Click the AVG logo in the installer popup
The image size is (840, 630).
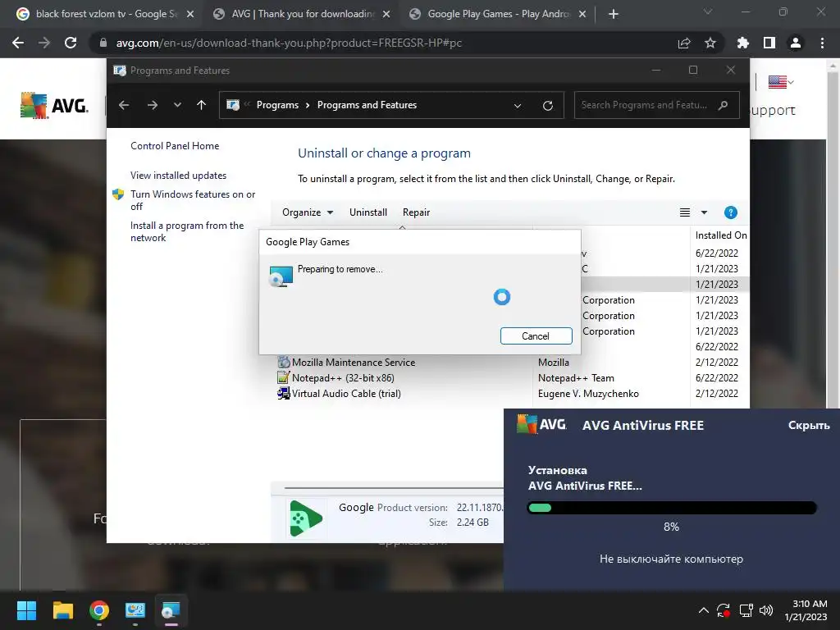tap(541, 424)
